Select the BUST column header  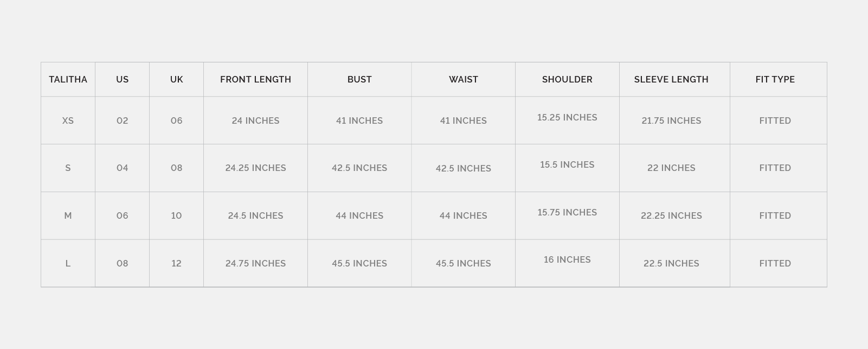[359, 80]
